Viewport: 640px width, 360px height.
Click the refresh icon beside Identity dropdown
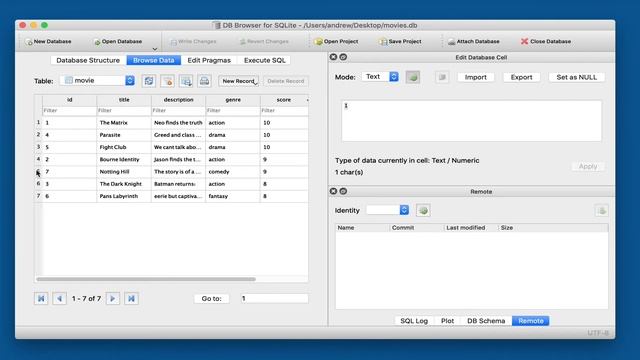(x=423, y=210)
